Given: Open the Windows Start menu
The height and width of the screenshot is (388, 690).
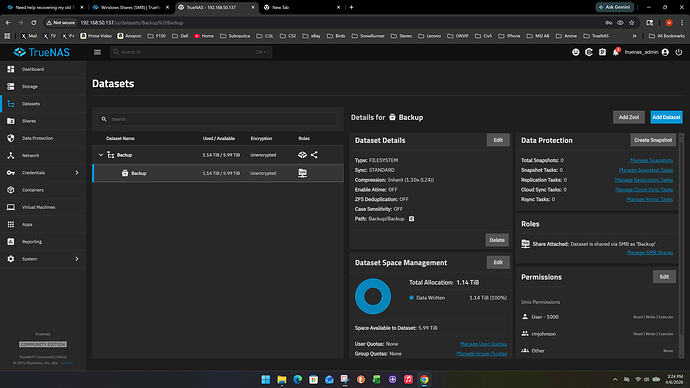Looking at the screenshot, I should [x=266, y=379].
